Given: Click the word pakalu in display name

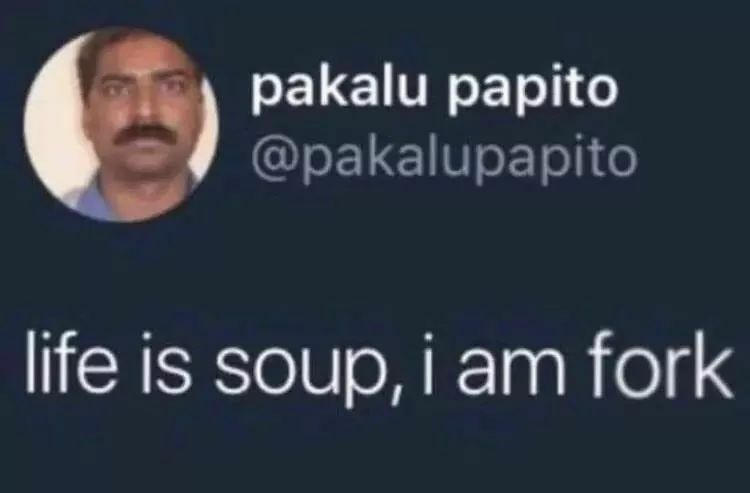Looking at the screenshot, I should tap(339, 89).
